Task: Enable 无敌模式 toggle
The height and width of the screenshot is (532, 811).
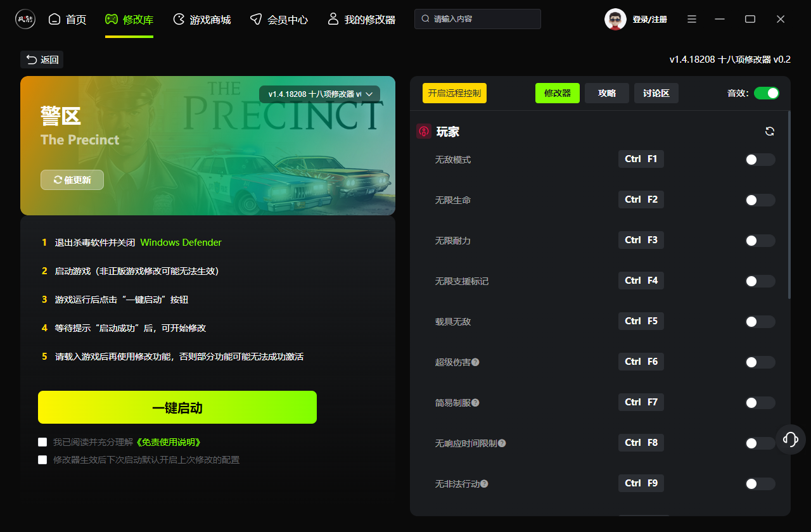Action: coord(760,160)
